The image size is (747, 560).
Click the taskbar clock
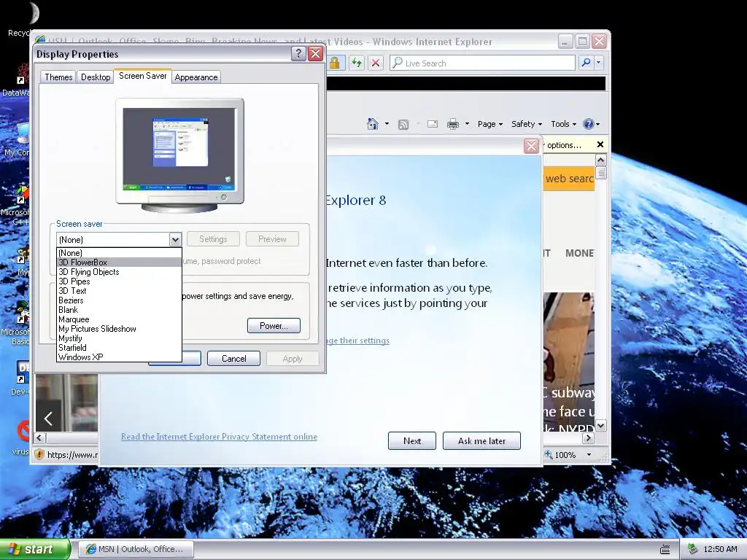tap(720, 549)
